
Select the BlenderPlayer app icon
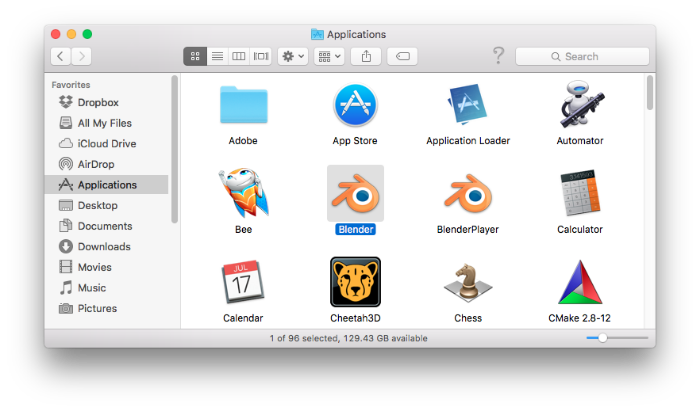[x=467, y=194]
